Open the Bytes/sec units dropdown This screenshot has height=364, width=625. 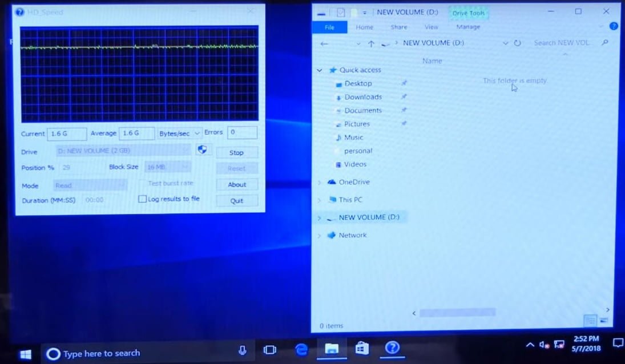coord(180,134)
